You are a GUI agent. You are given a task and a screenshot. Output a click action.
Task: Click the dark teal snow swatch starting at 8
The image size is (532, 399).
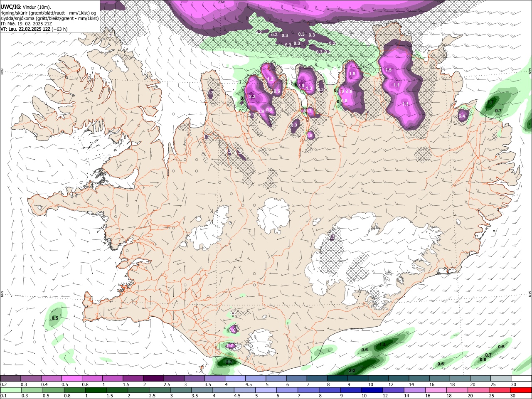coord(337,378)
